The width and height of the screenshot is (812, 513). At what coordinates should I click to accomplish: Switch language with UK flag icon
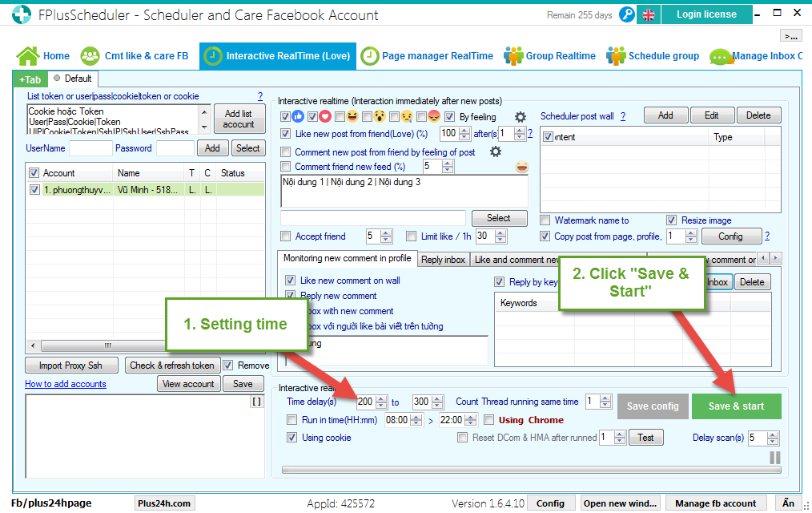(649, 14)
